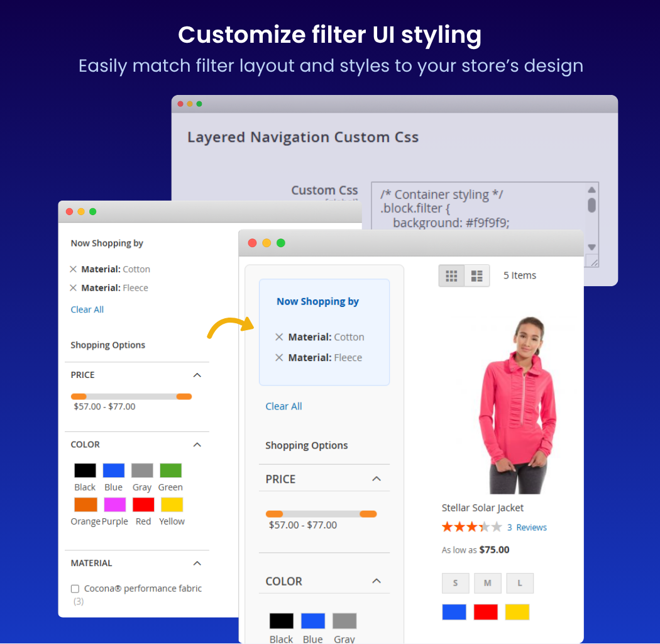Click '5 Items' count text
Image resolution: width=660 pixels, height=644 pixels.
pos(520,275)
